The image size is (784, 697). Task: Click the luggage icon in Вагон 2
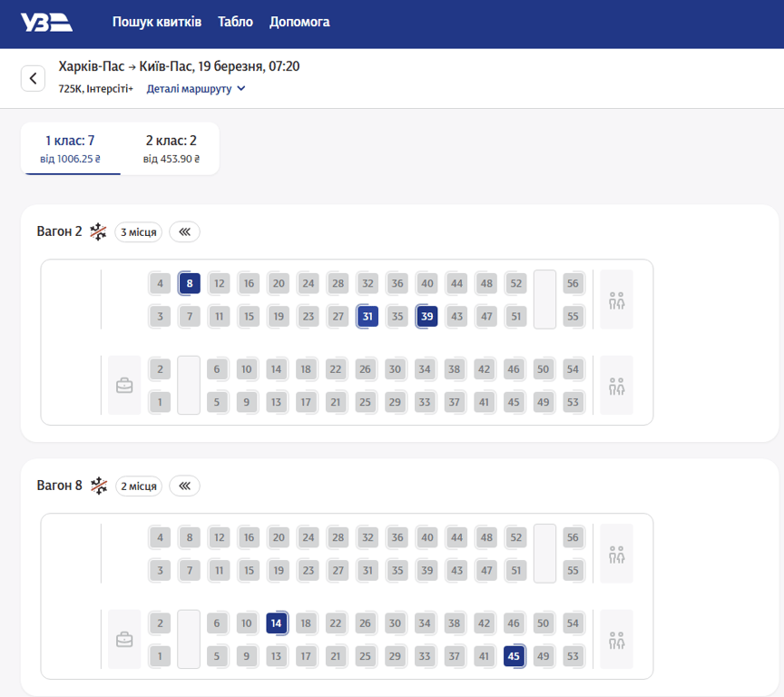point(124,386)
